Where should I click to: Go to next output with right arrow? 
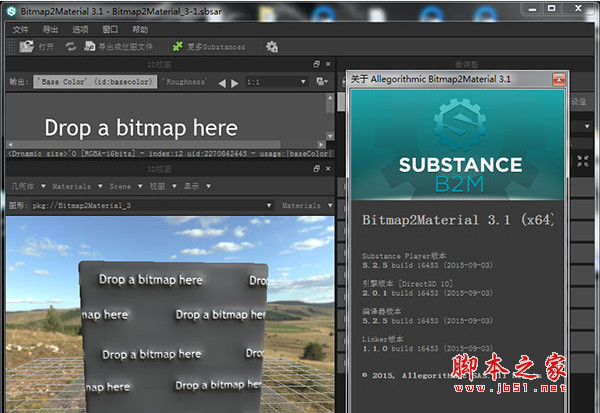(x=235, y=83)
